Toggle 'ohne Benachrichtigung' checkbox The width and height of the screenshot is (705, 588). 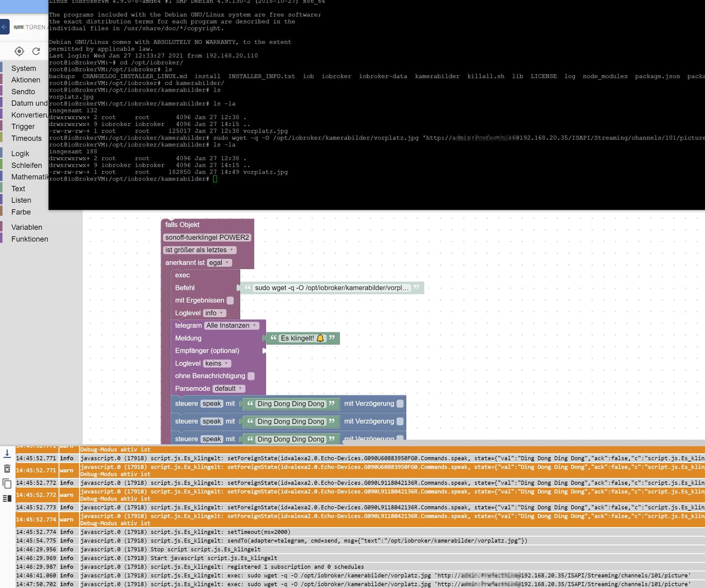pos(251,376)
